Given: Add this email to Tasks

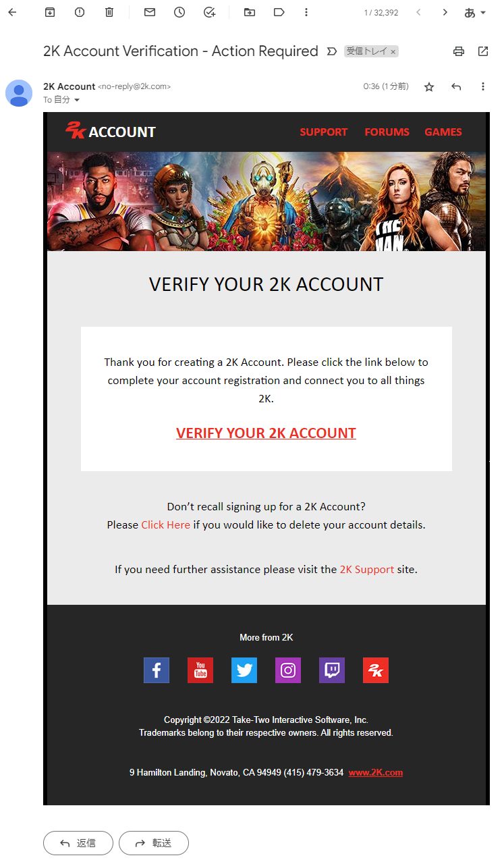Looking at the screenshot, I should [209, 12].
